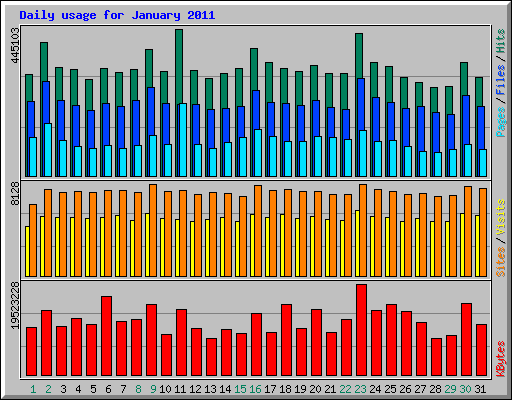Click the 8128 axis value

click(15, 193)
